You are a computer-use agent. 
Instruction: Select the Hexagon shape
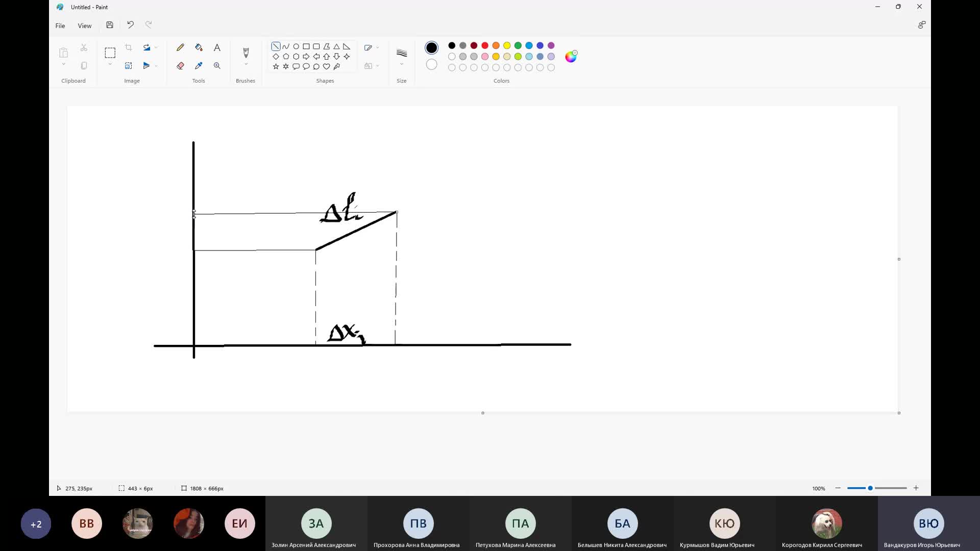(296, 57)
